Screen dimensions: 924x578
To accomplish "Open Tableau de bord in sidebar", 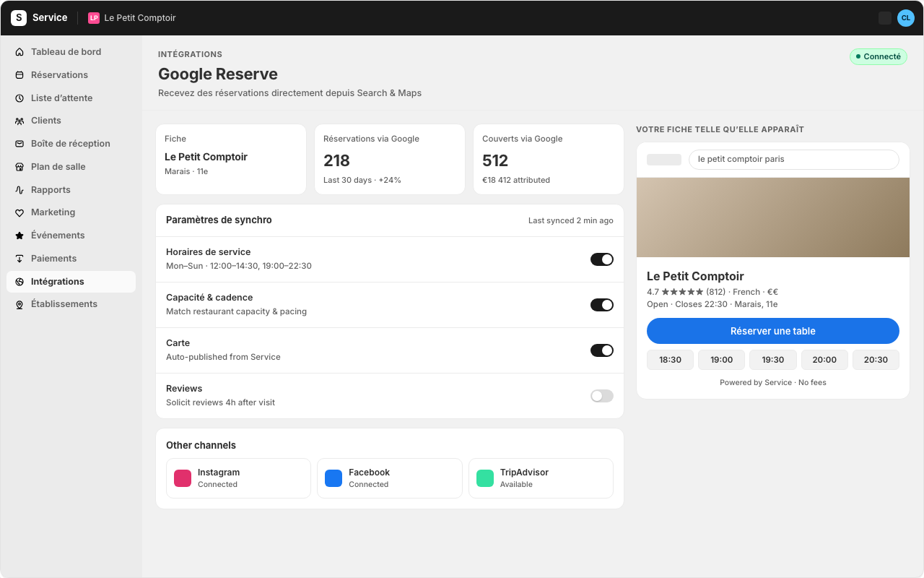I will [x=71, y=52].
